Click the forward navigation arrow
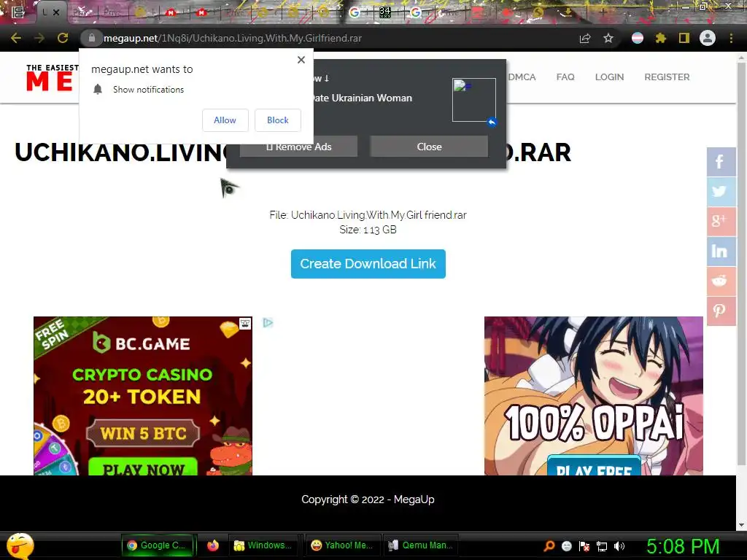This screenshot has height=560, width=747. coord(39,38)
